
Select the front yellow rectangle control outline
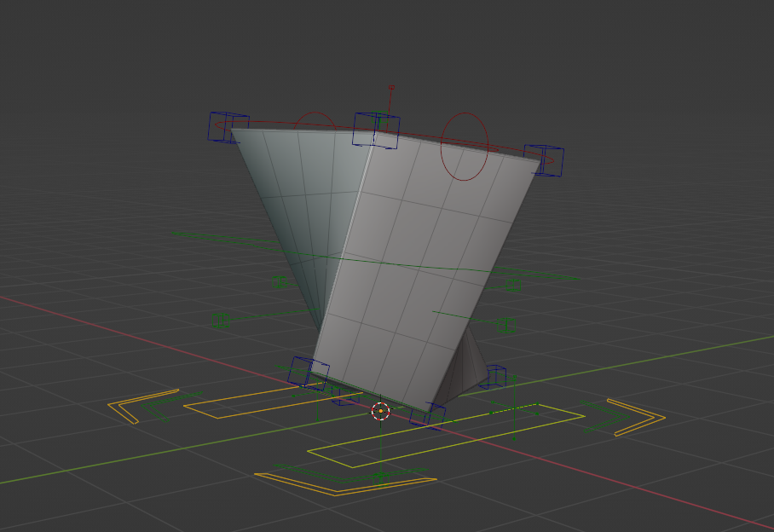(443, 435)
